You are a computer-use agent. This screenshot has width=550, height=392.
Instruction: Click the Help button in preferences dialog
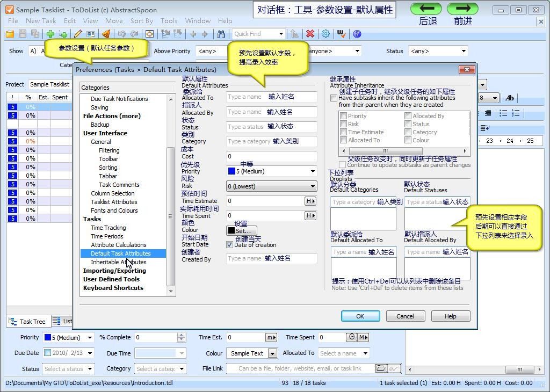(451, 316)
